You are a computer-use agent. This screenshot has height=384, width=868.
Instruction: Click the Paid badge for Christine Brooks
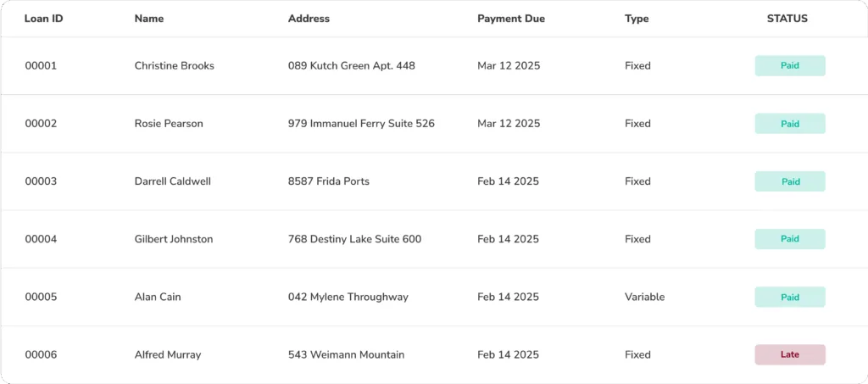pyautogui.click(x=790, y=66)
